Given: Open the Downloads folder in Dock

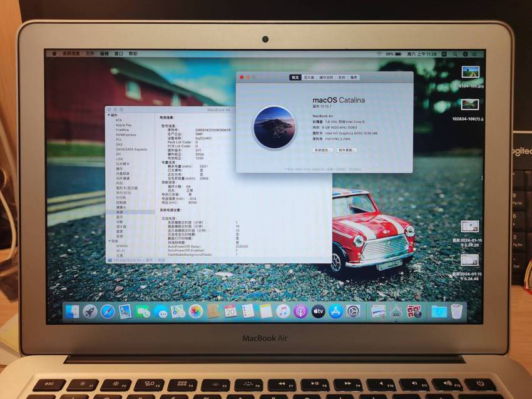Looking at the screenshot, I should 439,311.
